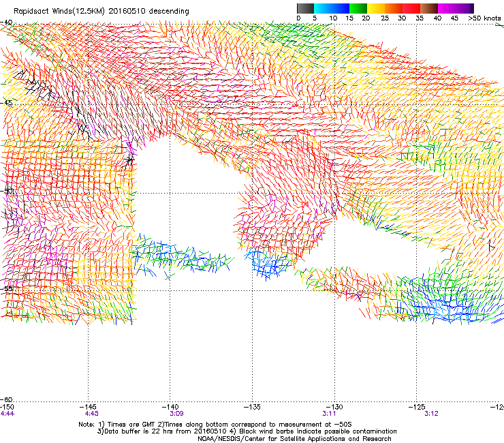Click the '10' legend scale label
This screenshot has height=443, width=504.
click(333, 18)
